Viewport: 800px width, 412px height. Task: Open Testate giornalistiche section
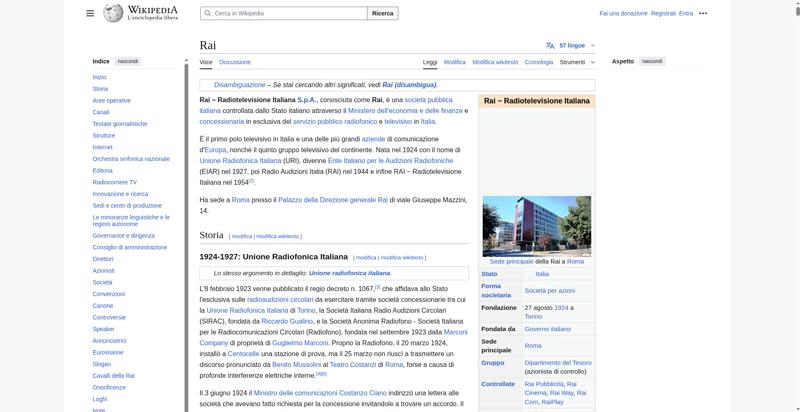(x=120, y=124)
